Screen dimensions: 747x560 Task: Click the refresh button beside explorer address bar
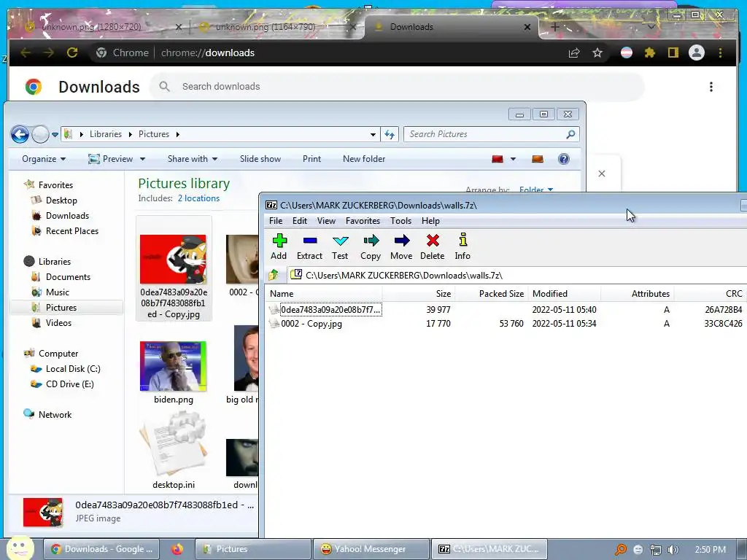[390, 134]
